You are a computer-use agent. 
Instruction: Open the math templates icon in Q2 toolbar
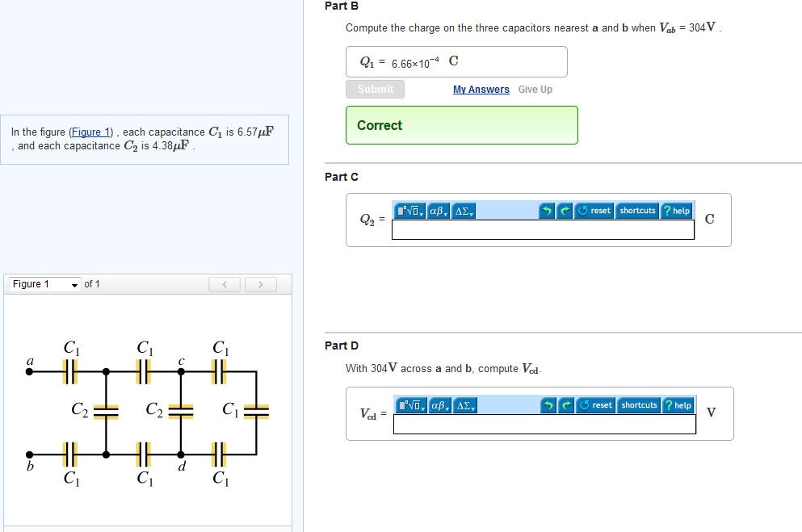408,210
